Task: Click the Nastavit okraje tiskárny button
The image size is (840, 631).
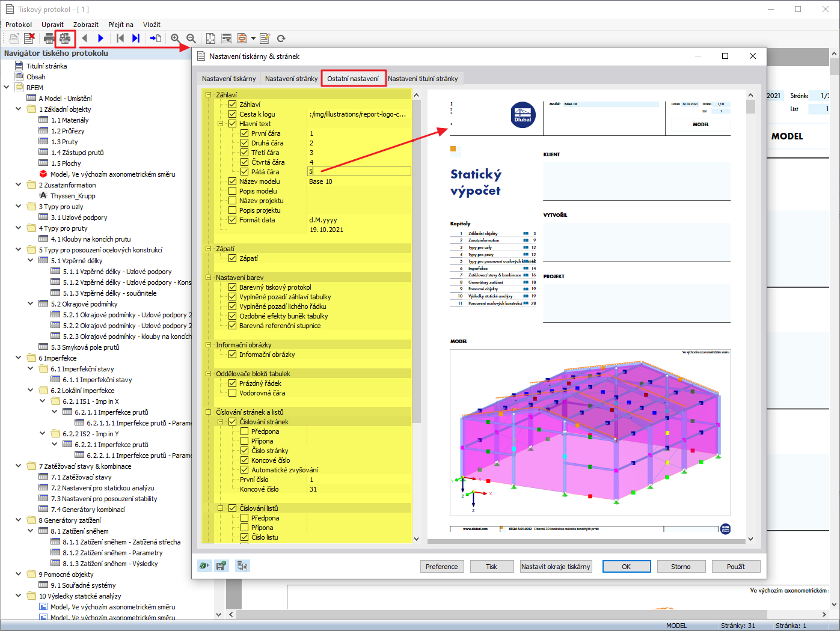Action: (x=556, y=566)
